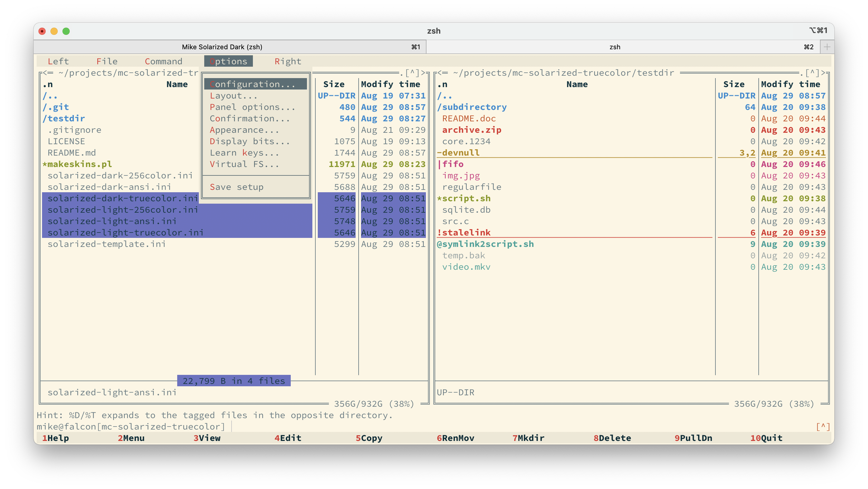Toggle right panel sort order indicator .n

[x=442, y=84]
